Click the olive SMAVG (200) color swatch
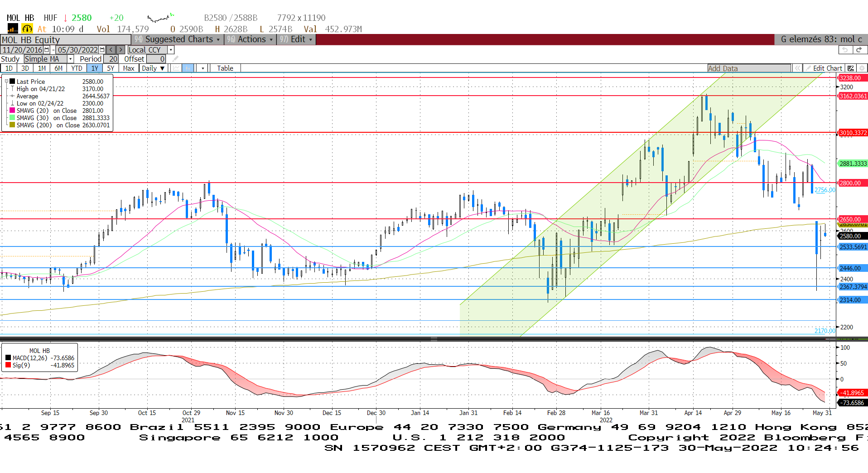This screenshot has height=473, width=868. click(12, 125)
